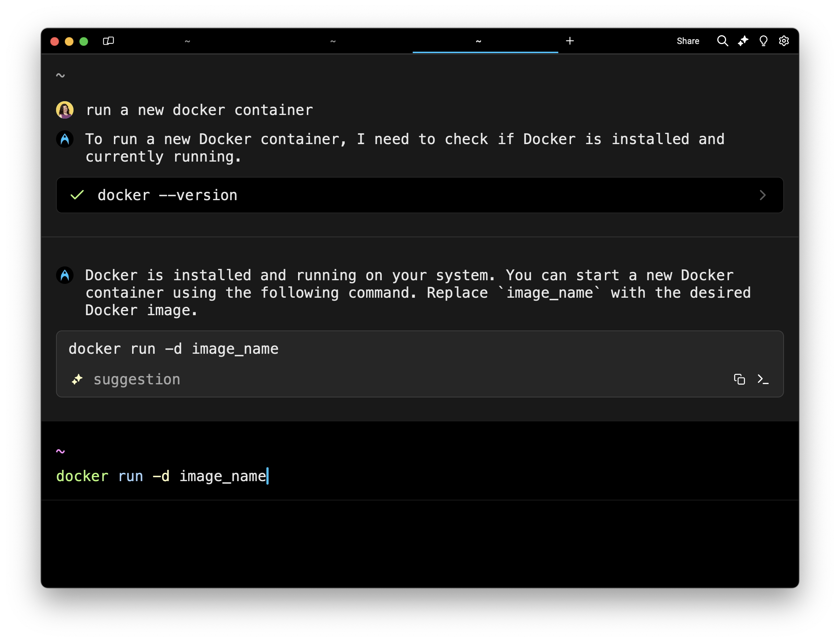This screenshot has height=642, width=840.
Task: Click the search magnifier icon in toolbar
Action: tap(722, 41)
